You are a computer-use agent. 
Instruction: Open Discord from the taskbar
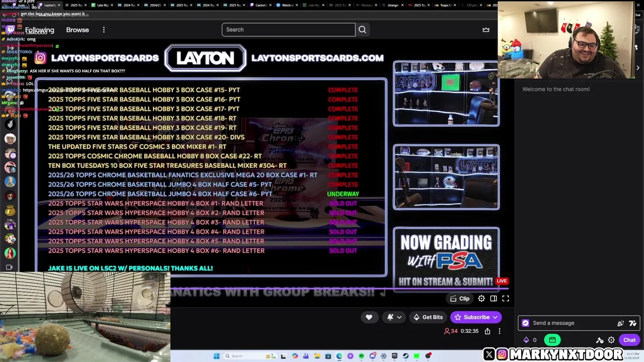[372, 356]
